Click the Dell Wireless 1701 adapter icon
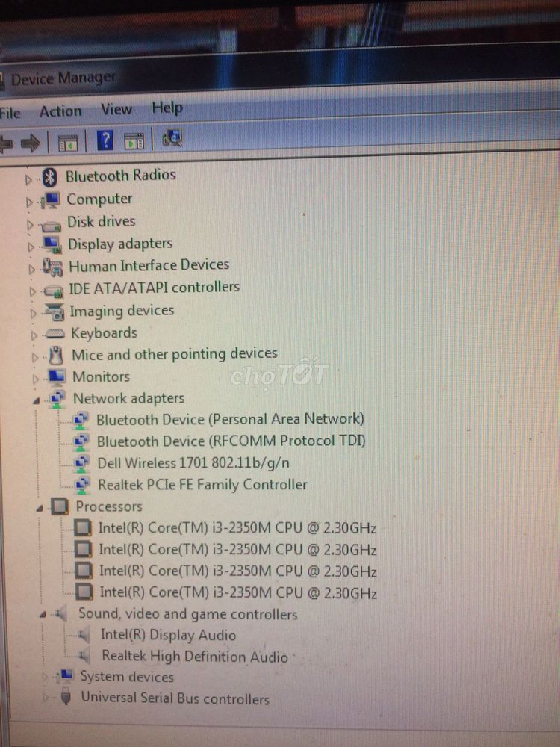Screen dimensions: 560x747 81,464
